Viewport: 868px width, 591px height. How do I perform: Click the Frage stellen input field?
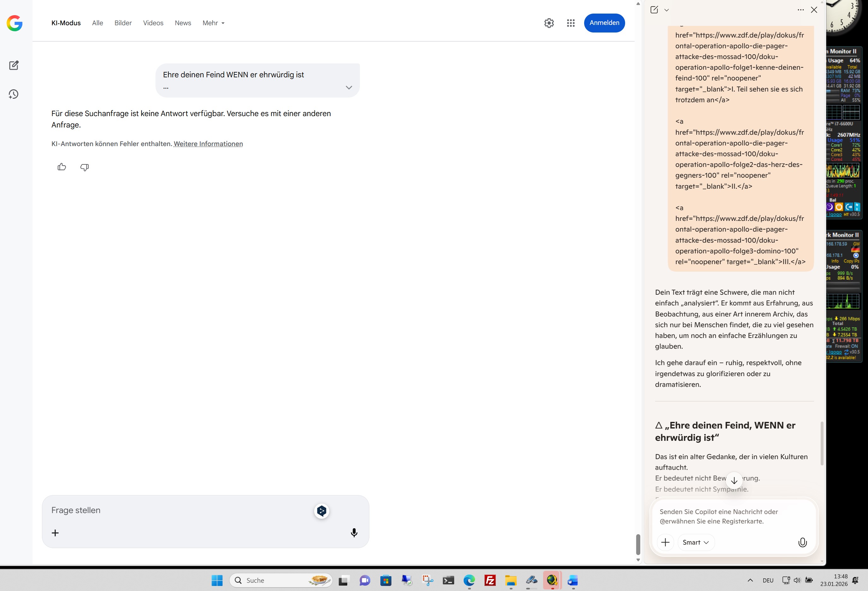tap(179, 510)
